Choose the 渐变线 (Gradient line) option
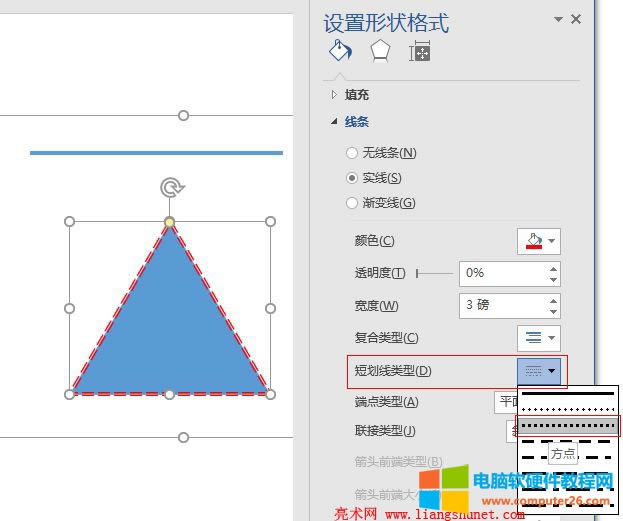Viewport: 623px width, 521px height. pyautogui.click(x=351, y=203)
